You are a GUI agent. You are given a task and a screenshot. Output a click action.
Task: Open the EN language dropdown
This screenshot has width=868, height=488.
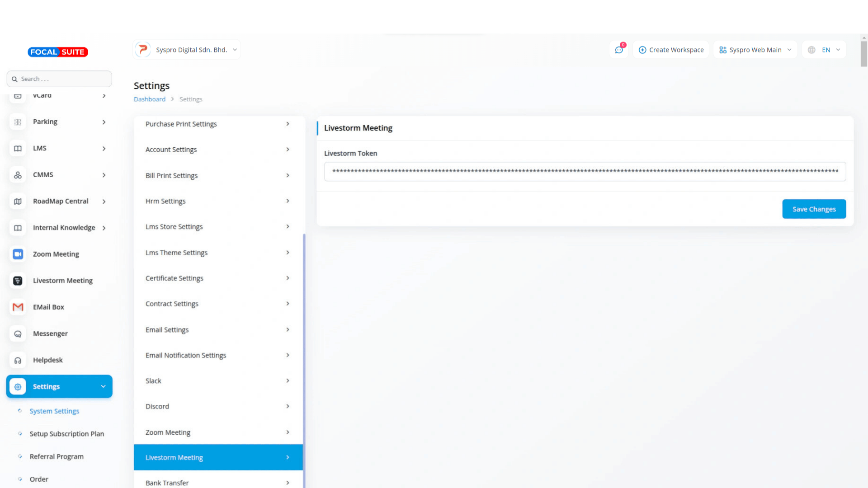pos(824,50)
